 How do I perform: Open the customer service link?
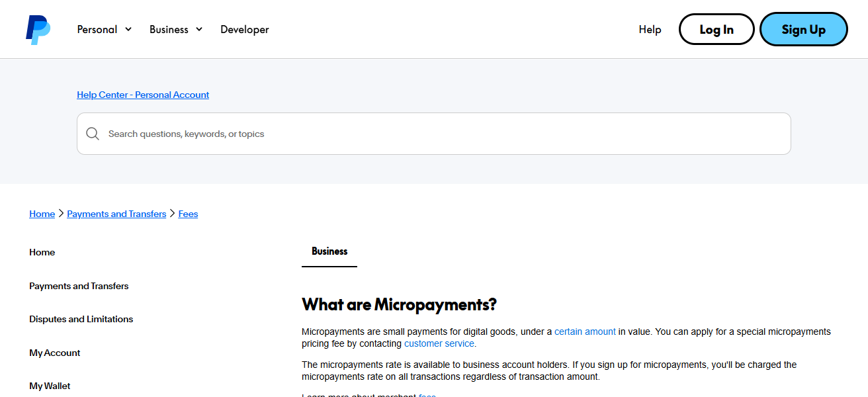pos(439,343)
